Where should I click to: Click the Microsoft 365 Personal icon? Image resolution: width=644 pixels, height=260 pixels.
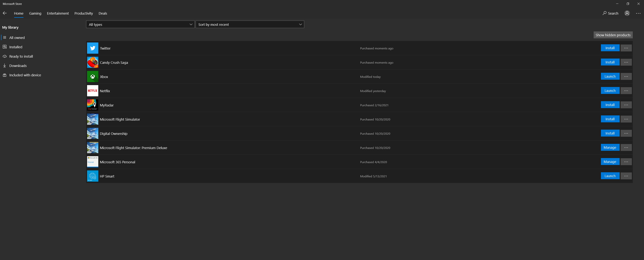point(92,162)
